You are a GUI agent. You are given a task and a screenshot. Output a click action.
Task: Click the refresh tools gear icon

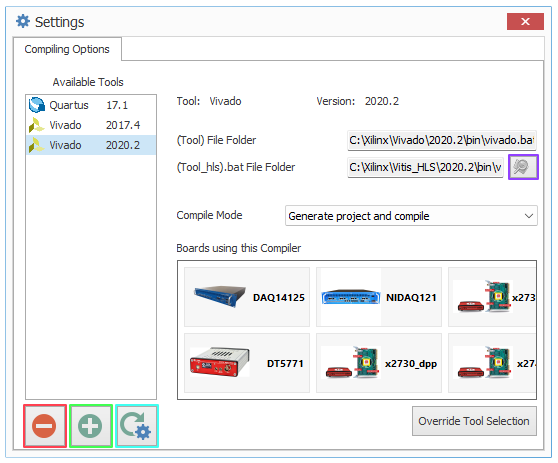137,426
